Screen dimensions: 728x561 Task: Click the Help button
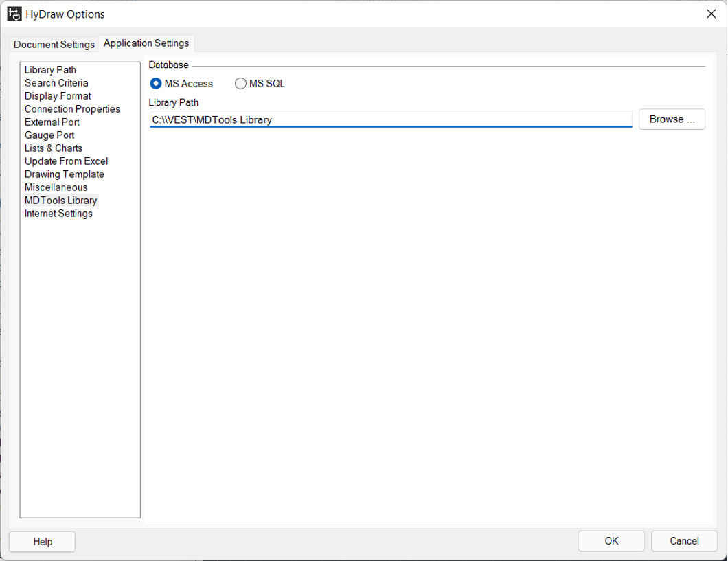(x=43, y=542)
